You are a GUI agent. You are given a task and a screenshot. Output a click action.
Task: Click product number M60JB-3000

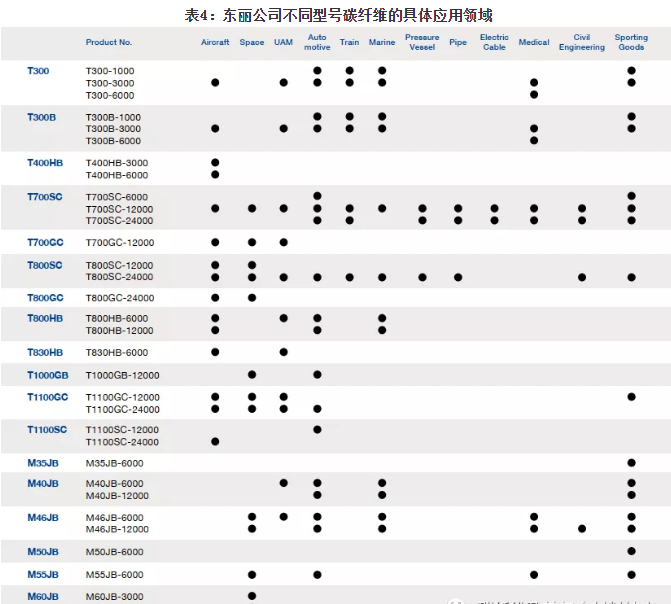(x=114, y=596)
